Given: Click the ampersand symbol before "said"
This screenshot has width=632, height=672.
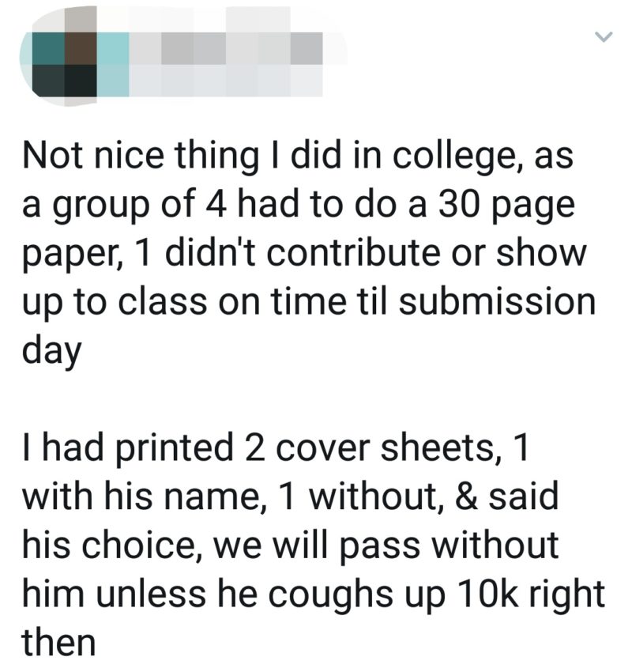Looking at the screenshot, I should [x=466, y=497].
